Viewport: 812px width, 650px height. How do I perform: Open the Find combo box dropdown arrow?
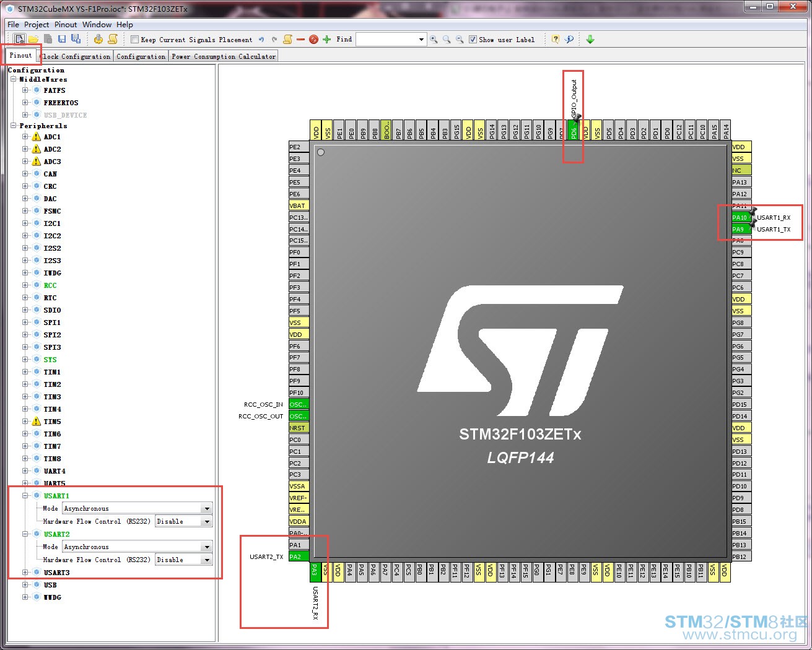(421, 40)
